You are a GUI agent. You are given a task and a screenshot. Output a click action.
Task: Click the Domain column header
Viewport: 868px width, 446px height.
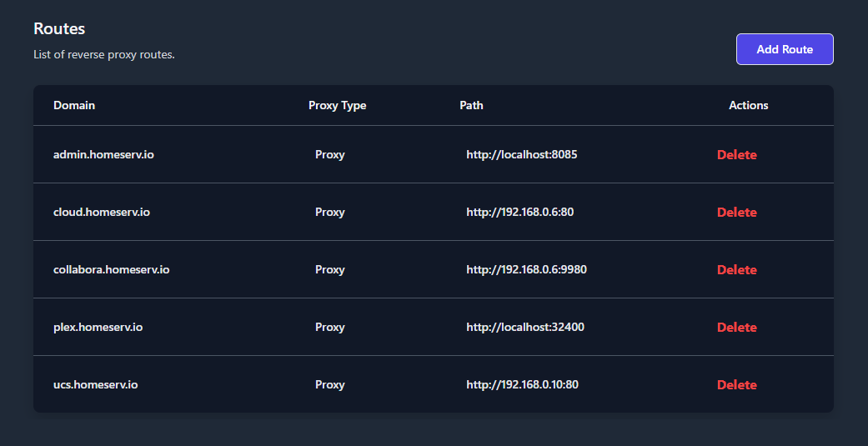74,106
